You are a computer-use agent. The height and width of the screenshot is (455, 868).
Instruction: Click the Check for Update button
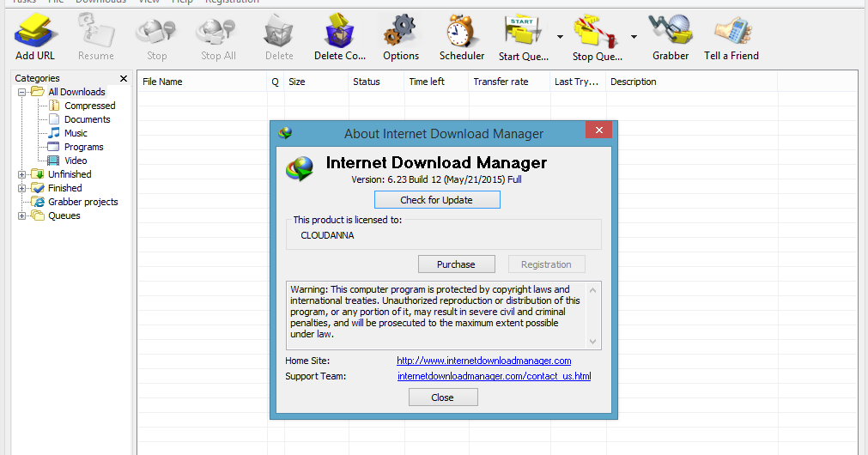[437, 200]
